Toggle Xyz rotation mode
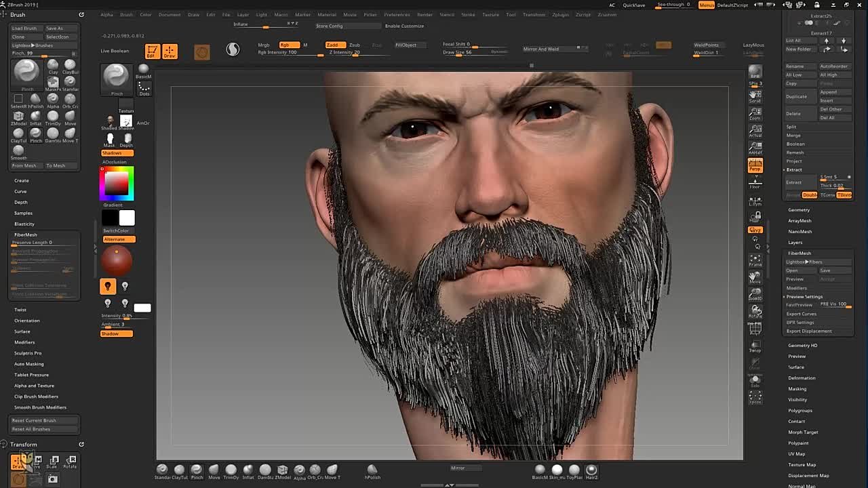 pyautogui.click(x=755, y=230)
